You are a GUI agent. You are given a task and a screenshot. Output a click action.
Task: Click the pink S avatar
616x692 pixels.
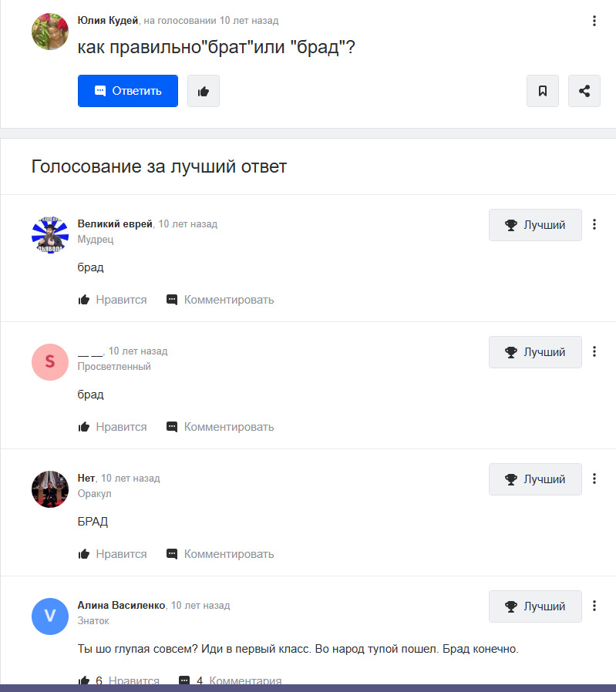pos(50,362)
